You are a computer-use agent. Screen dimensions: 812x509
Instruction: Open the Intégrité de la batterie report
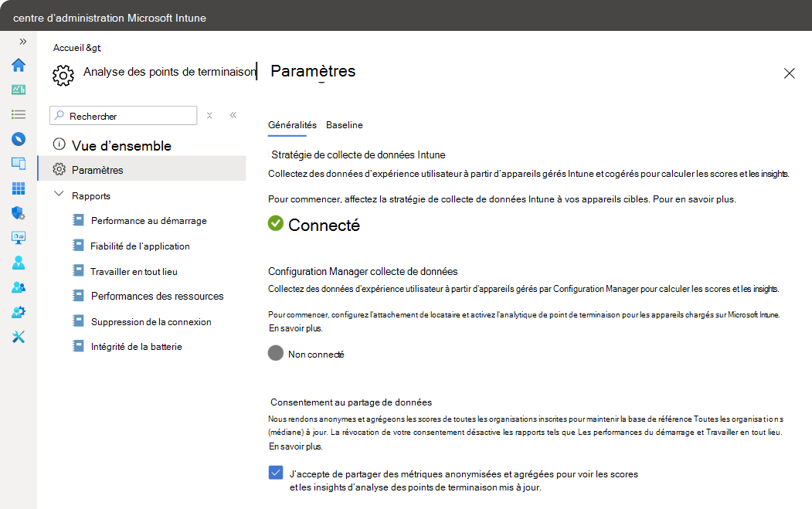click(x=137, y=346)
